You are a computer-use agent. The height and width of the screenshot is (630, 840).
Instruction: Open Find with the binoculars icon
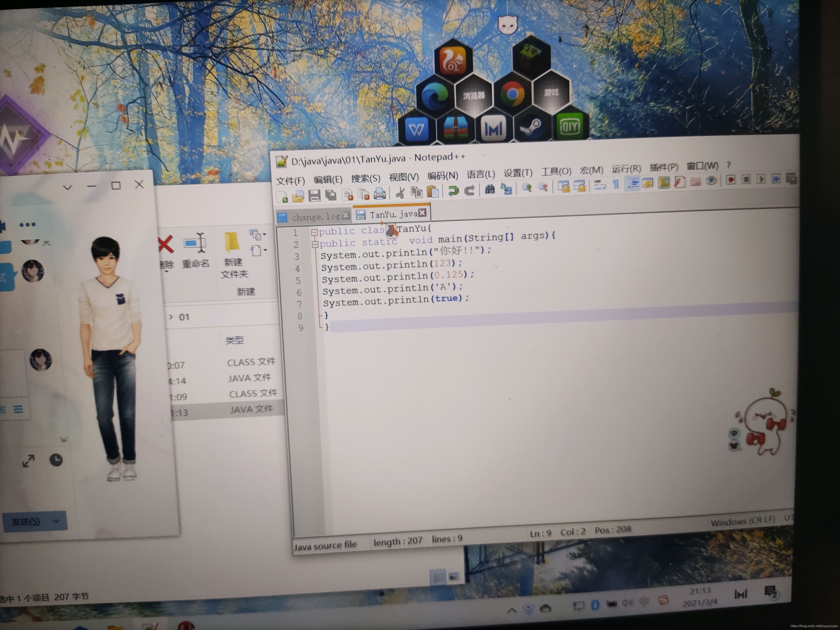coord(490,189)
